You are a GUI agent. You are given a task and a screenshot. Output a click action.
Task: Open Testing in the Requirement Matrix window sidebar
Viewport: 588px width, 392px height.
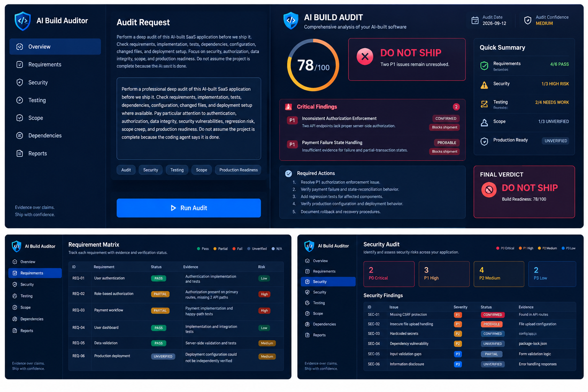click(x=35, y=296)
